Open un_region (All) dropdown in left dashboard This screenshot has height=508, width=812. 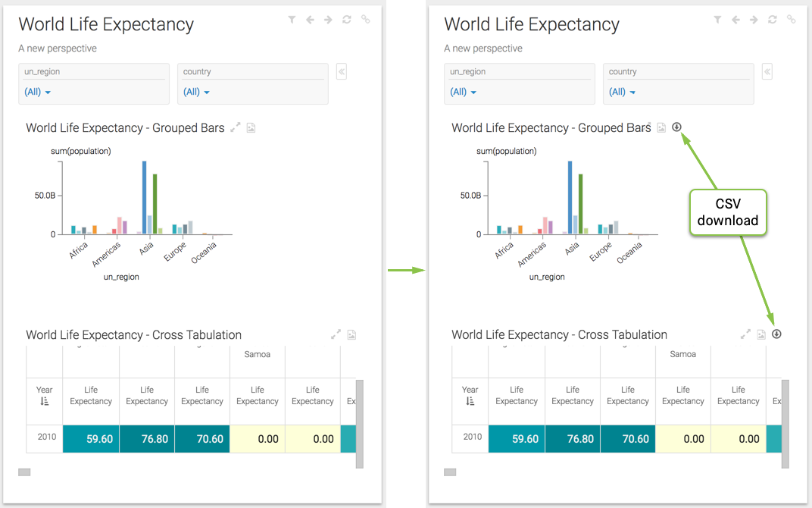[38, 92]
